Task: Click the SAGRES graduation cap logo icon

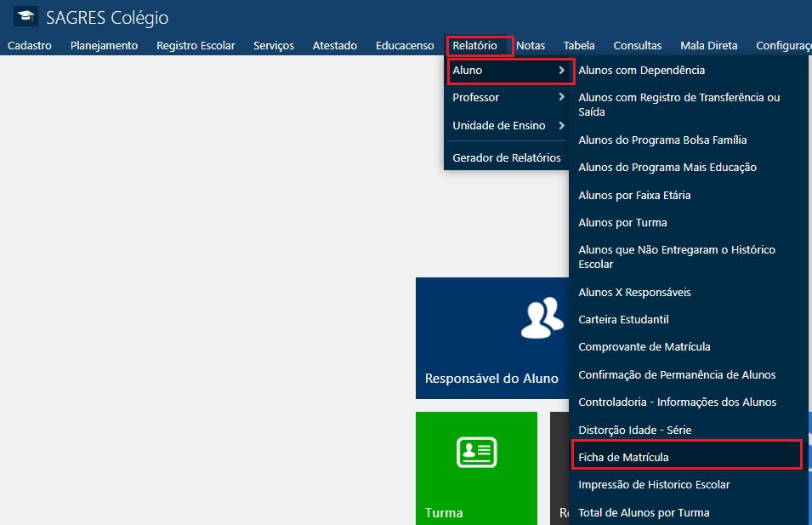Action: tap(26, 17)
